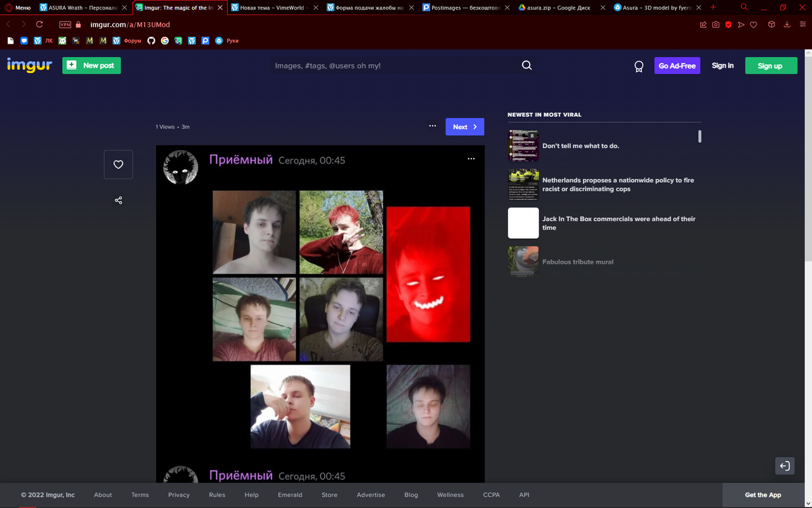The width and height of the screenshot is (812, 508).
Task: Open the Opera Меню main menu
Action: pyautogui.click(x=18, y=8)
